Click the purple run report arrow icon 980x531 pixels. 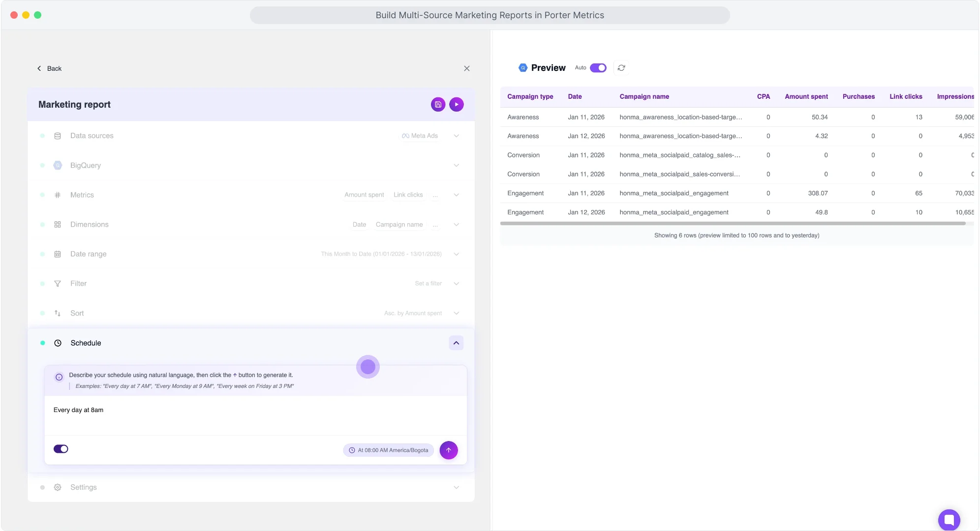point(456,104)
